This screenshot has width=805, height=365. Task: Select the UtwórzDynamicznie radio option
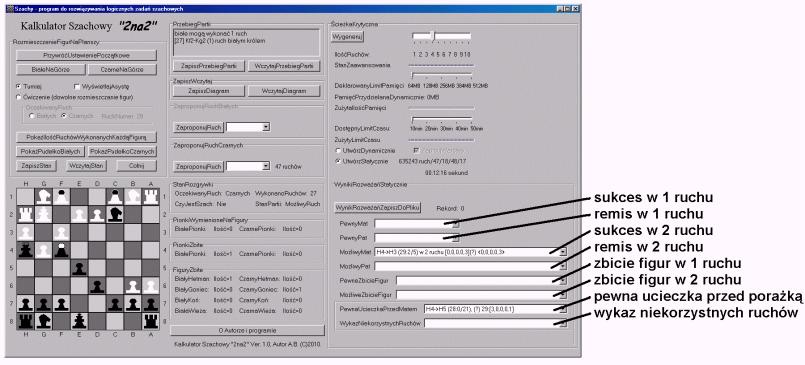click(338, 151)
